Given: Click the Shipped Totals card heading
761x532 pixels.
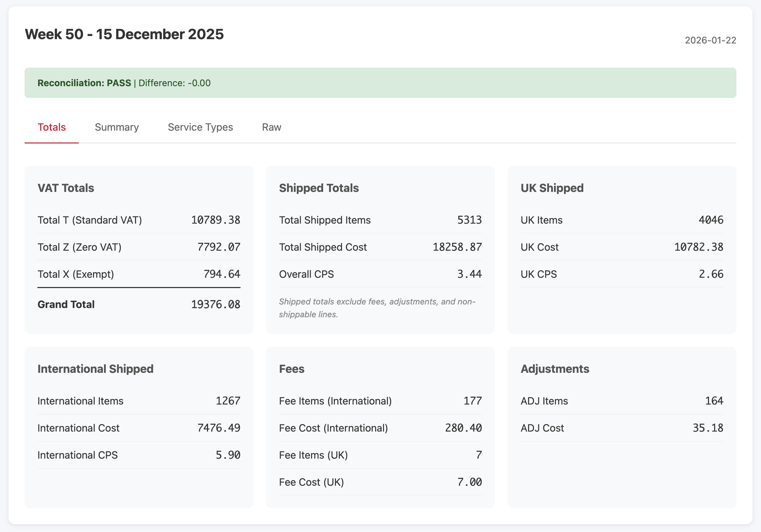Looking at the screenshot, I should (319, 188).
